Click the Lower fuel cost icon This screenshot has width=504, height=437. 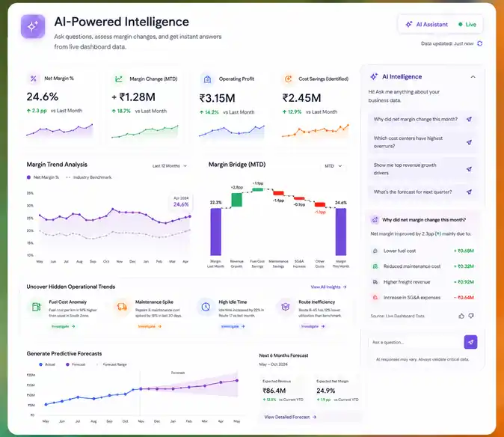click(x=375, y=251)
